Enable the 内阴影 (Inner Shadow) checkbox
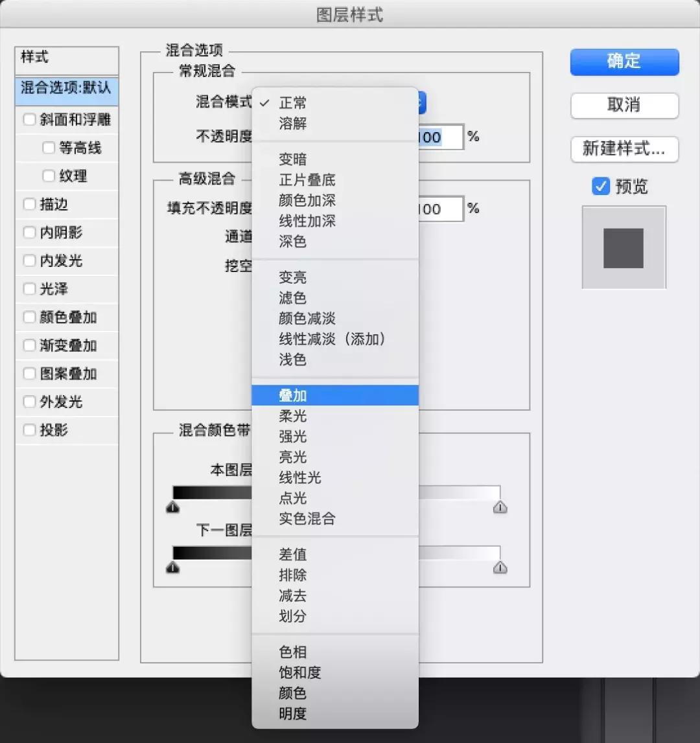Screen dimensions: 700x743 click(29, 233)
